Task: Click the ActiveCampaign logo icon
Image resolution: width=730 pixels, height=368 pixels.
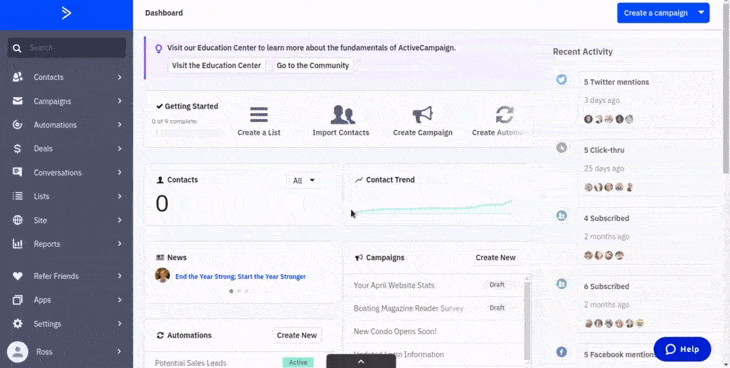Action: coord(66,13)
